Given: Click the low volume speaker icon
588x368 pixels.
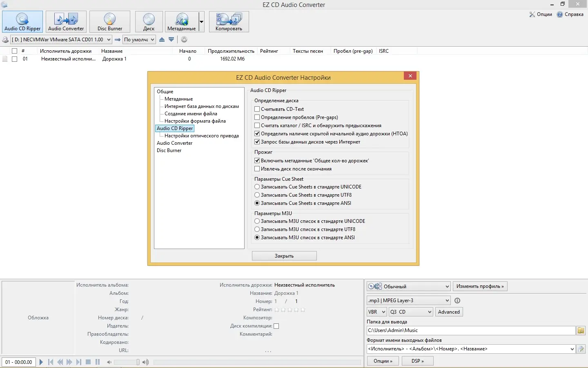Looking at the screenshot, I should (x=109, y=362).
